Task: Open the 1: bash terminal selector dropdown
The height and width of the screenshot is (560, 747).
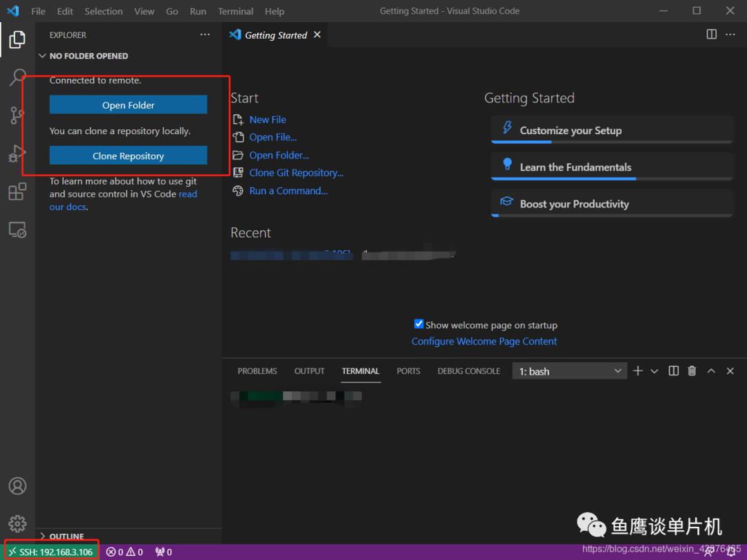Action: coord(570,371)
